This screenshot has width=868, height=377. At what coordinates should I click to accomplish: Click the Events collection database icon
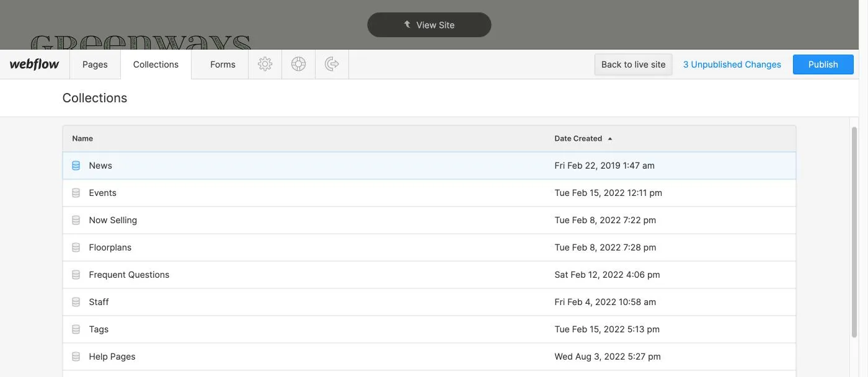point(76,193)
